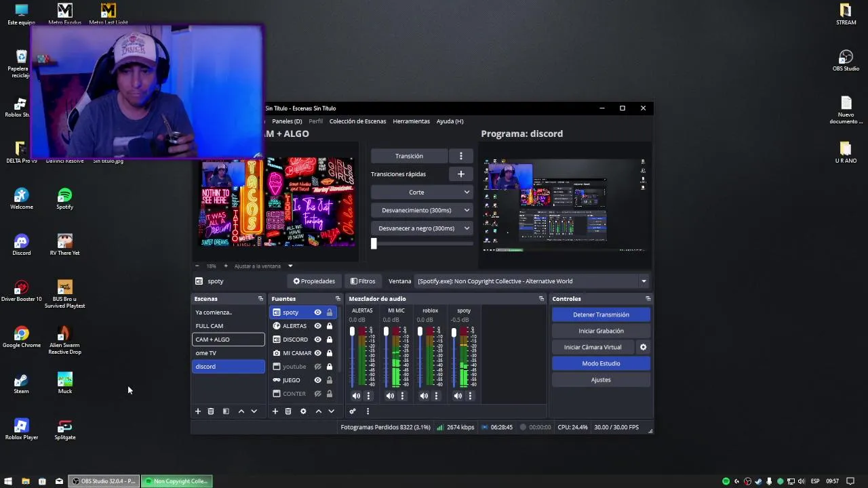Toggle visibility of MI CAMAR source
The height and width of the screenshot is (488, 868).
point(317,353)
